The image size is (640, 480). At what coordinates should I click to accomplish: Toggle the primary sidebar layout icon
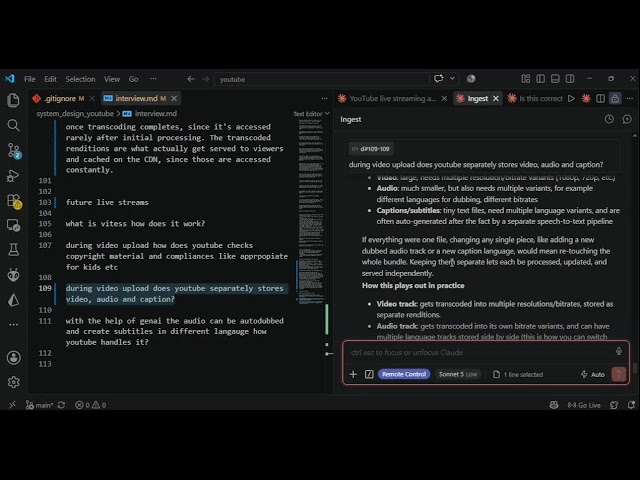click(540, 78)
